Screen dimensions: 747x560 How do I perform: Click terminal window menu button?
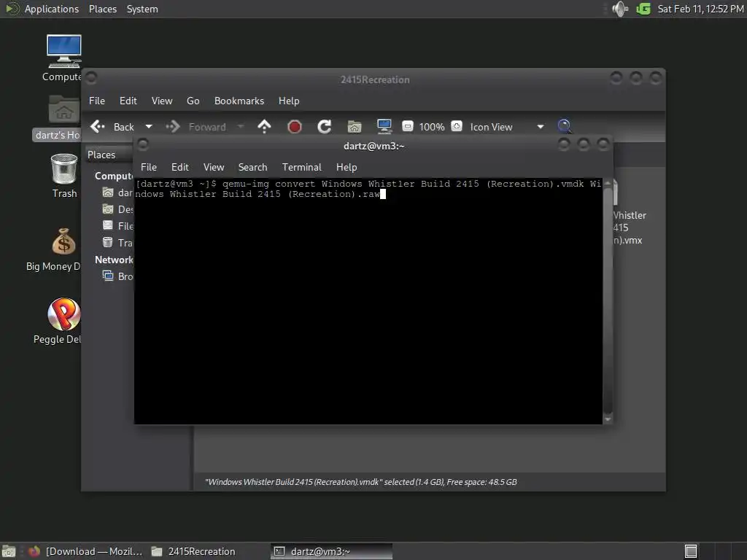point(143,144)
